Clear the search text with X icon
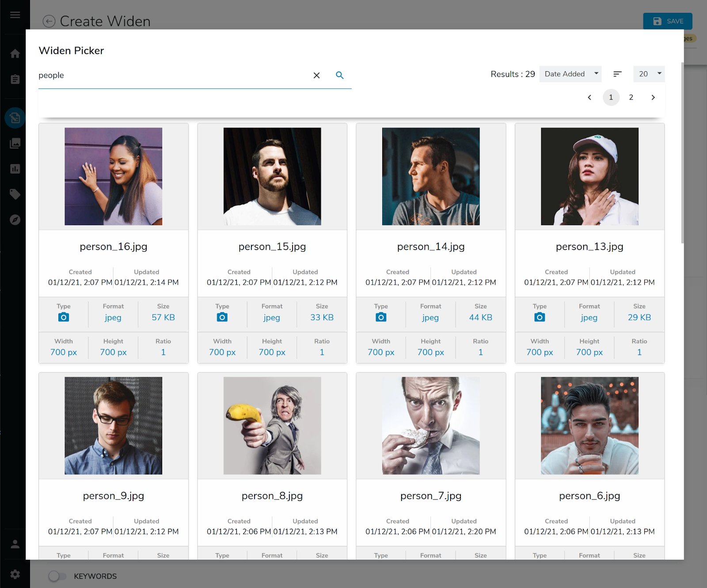The width and height of the screenshot is (707, 588). [x=316, y=76]
